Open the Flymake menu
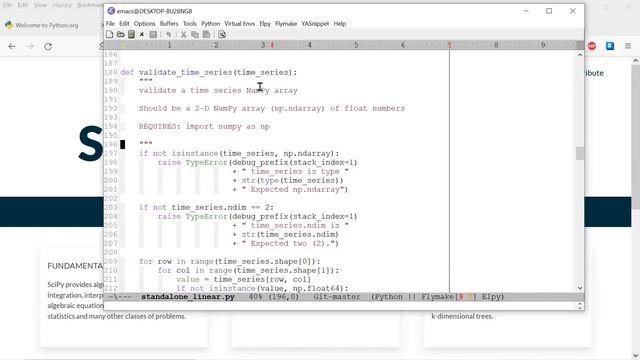The image size is (640, 360). (286, 24)
